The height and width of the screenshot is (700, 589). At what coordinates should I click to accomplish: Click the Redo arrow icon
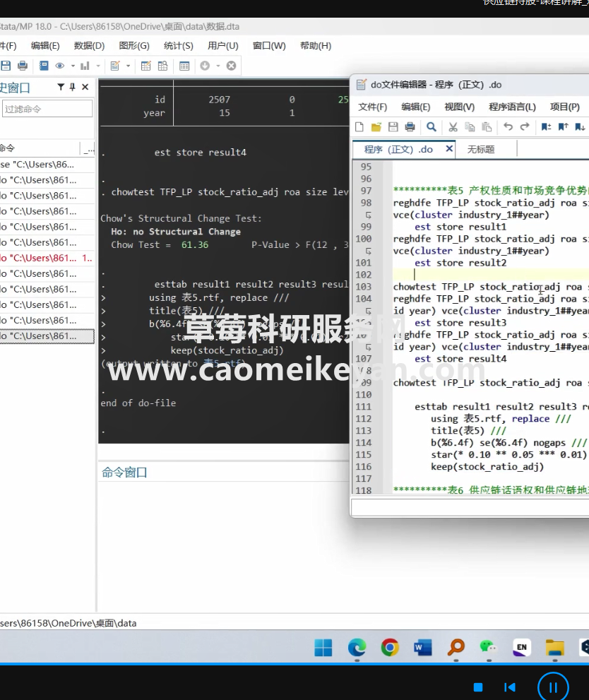(x=525, y=126)
